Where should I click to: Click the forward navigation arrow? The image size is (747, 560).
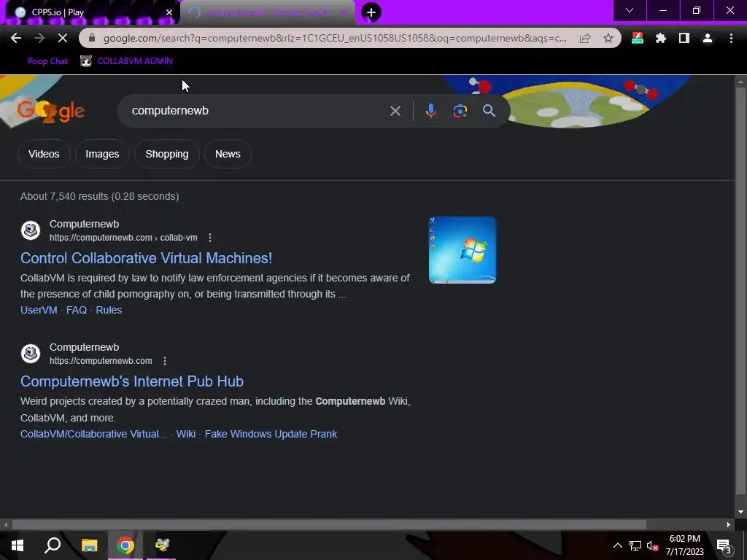tap(39, 38)
